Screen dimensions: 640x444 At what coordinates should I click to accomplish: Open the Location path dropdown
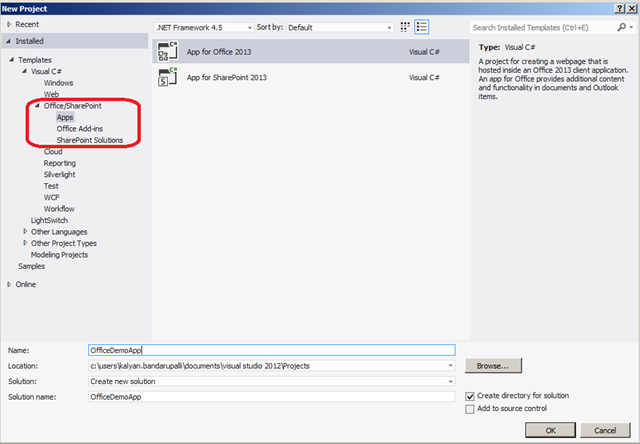click(x=450, y=366)
